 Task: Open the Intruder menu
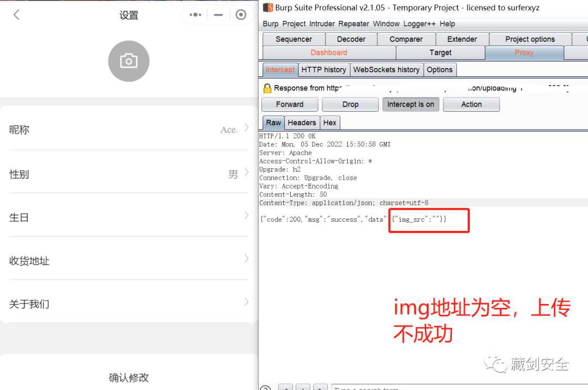tap(322, 23)
